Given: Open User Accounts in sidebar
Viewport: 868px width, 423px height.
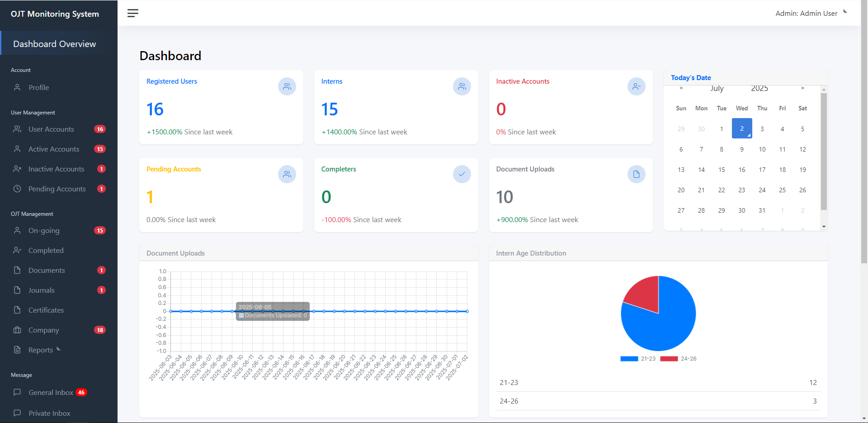Looking at the screenshot, I should point(51,129).
